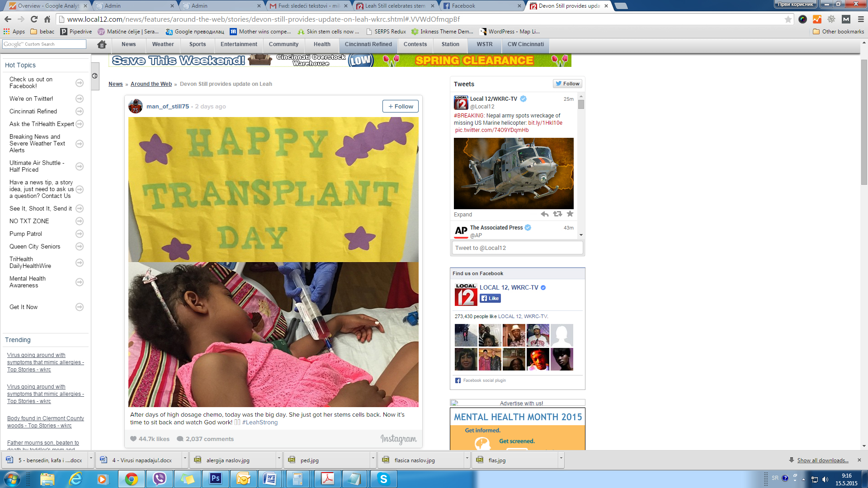Launch Skype from the taskbar
Image resolution: width=868 pixels, height=488 pixels.
tap(383, 479)
